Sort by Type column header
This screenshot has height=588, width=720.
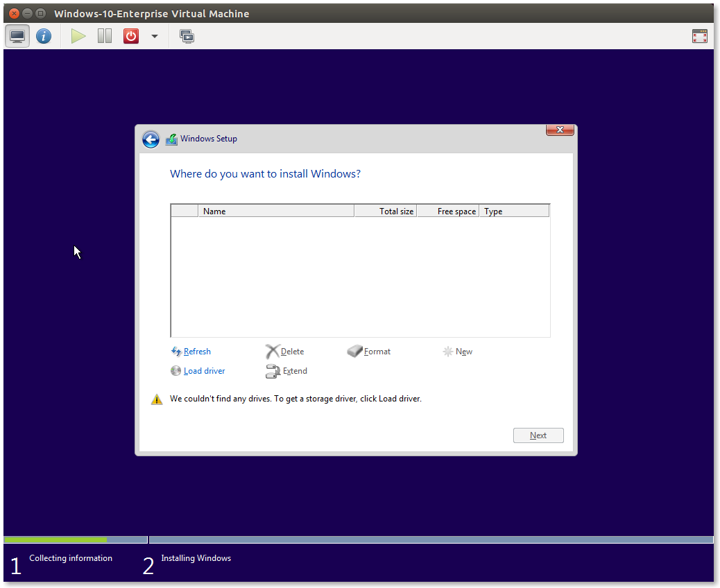point(514,211)
